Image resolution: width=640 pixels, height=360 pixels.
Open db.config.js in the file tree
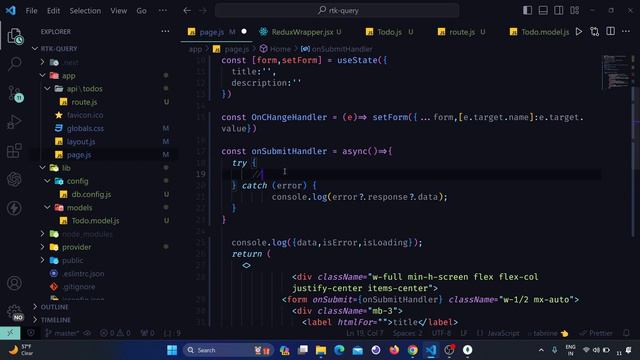(91, 194)
